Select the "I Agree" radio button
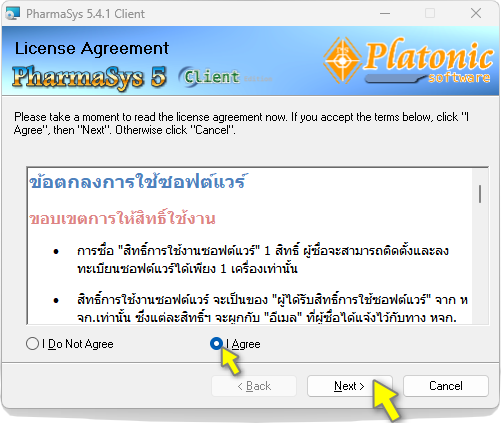 tap(216, 343)
